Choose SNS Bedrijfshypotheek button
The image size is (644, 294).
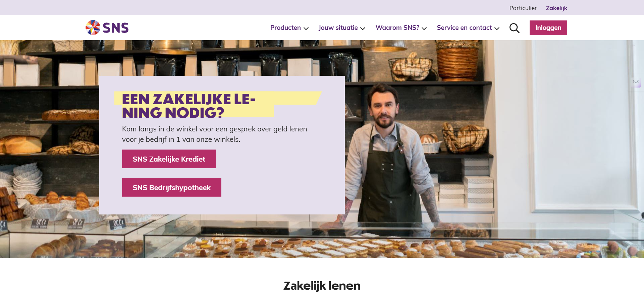[172, 187]
